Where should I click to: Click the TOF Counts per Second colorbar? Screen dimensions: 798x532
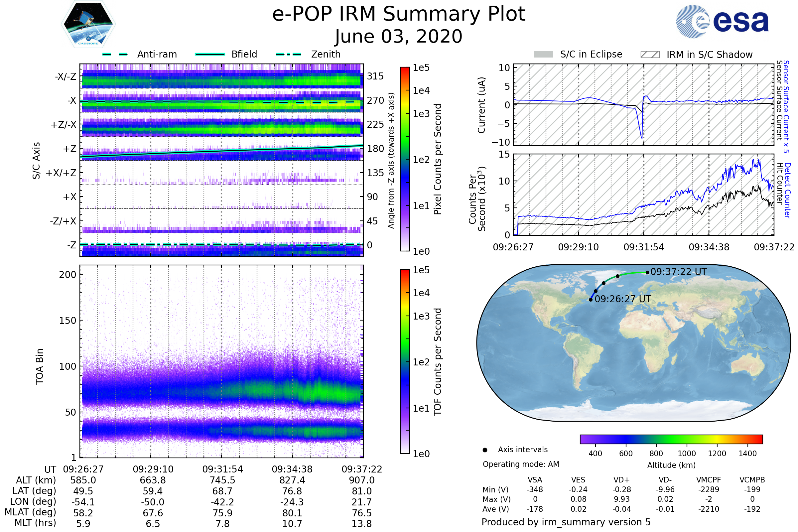click(x=405, y=362)
